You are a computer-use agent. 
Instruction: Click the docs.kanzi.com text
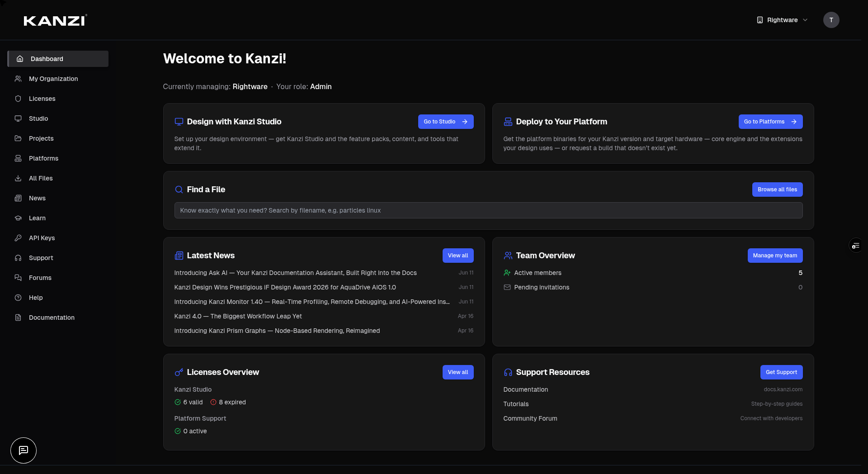click(x=783, y=389)
